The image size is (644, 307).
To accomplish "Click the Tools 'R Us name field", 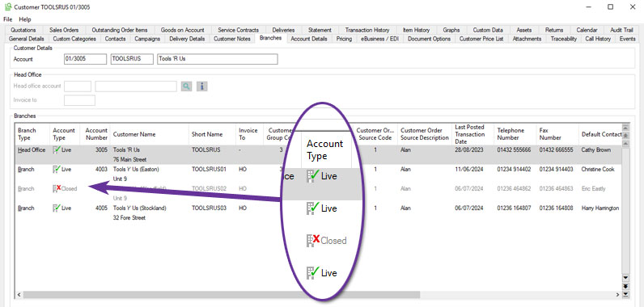I will (x=218, y=59).
